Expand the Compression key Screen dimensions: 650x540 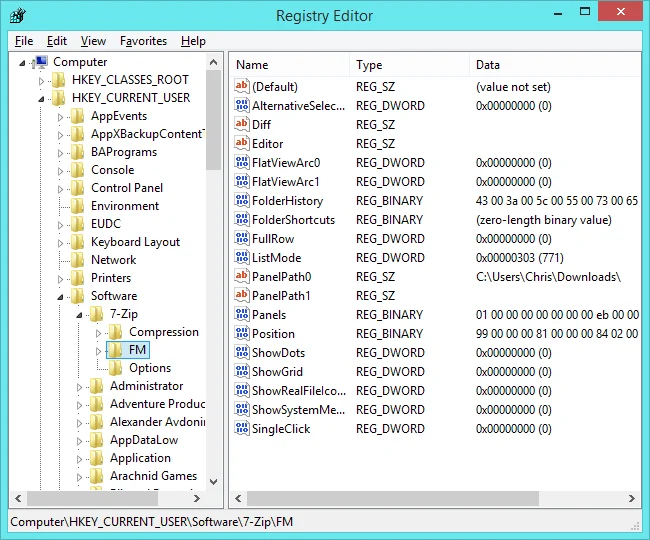coord(98,333)
